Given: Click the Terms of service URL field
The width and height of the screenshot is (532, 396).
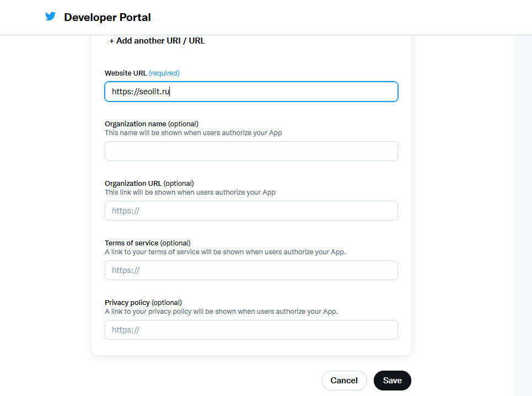Looking at the screenshot, I should (251, 270).
